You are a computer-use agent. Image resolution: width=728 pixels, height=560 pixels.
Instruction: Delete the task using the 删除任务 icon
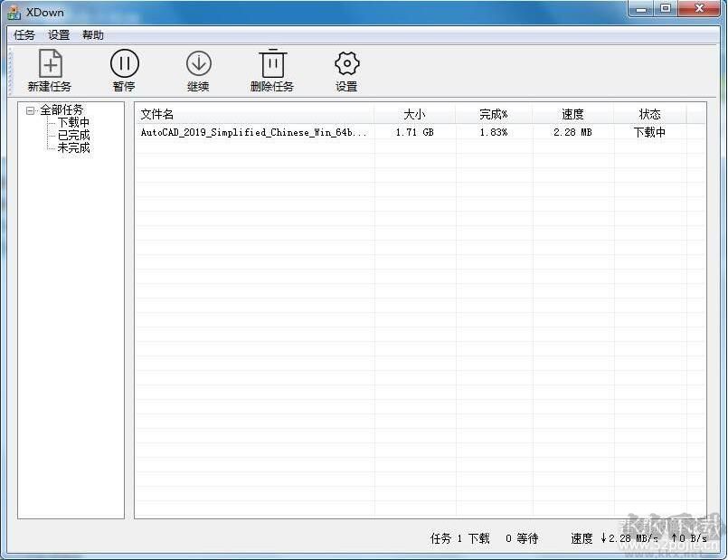[273, 63]
